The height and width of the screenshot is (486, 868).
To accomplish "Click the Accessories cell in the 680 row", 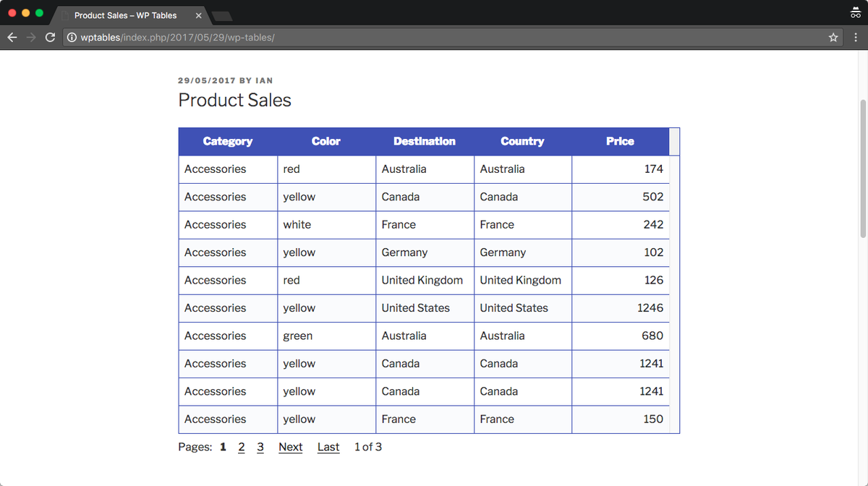I will (228, 336).
